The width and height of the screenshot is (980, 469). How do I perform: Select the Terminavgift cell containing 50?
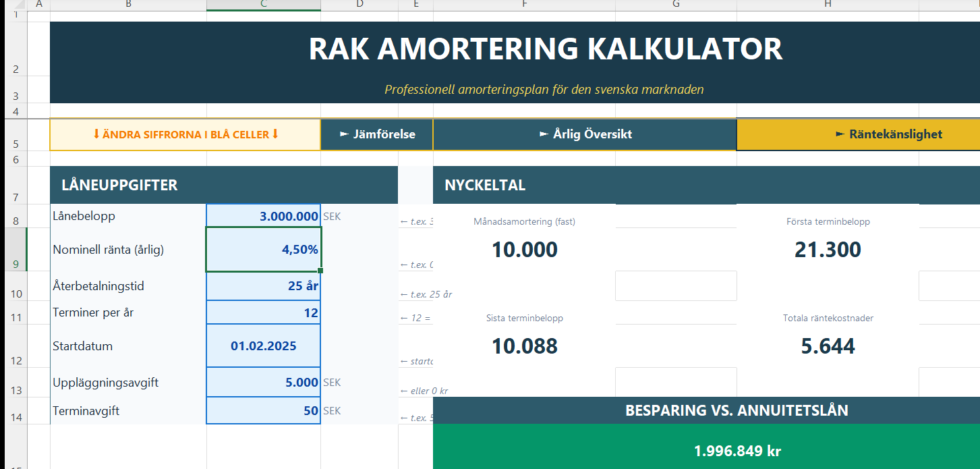pos(264,411)
